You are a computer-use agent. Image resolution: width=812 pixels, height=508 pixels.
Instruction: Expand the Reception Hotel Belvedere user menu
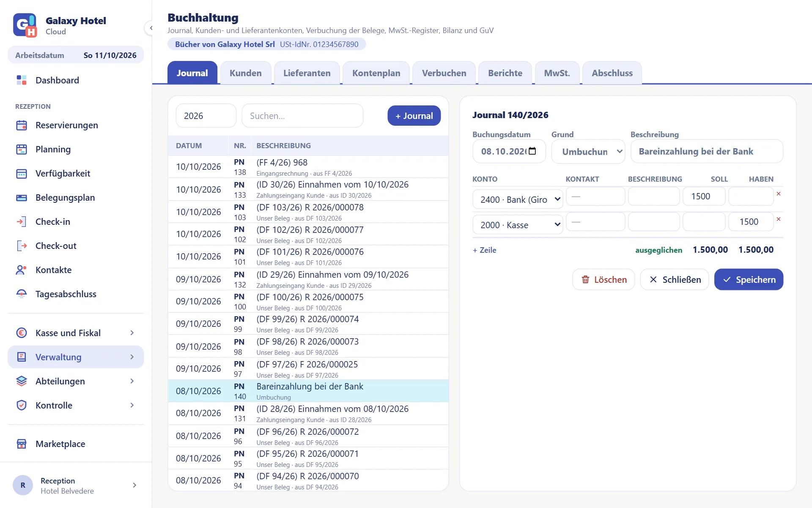tap(76, 486)
